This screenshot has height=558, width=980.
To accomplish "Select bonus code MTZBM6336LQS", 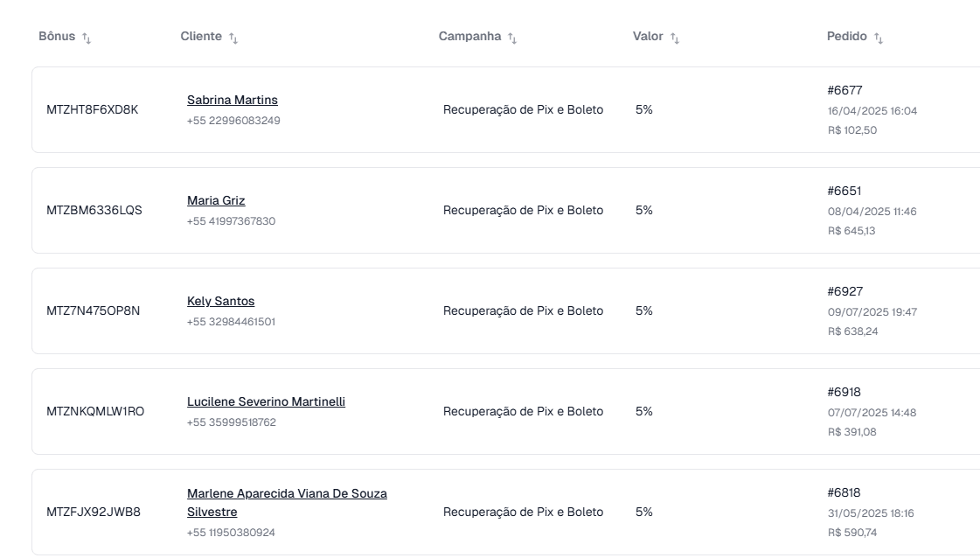I will coord(94,211).
